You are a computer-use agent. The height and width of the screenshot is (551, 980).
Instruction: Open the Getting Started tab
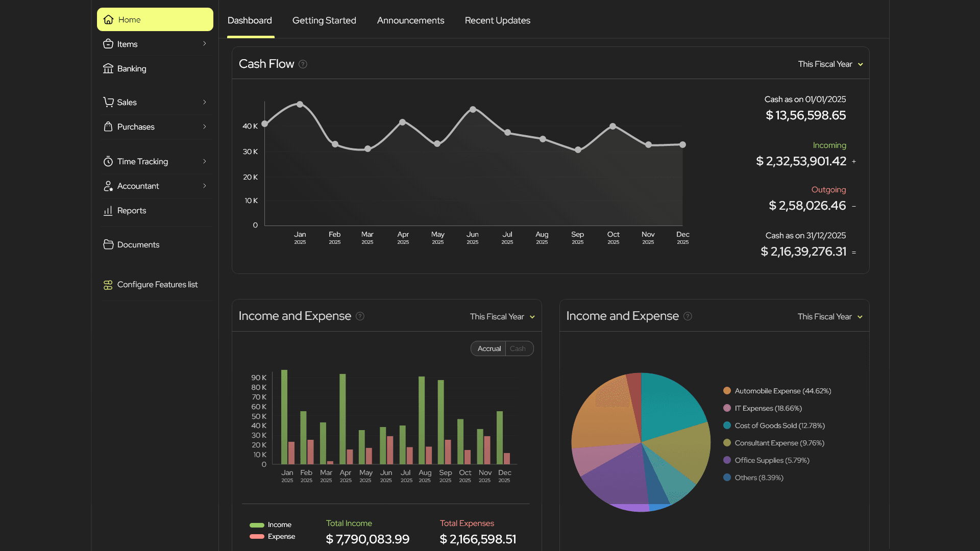pyautogui.click(x=324, y=20)
